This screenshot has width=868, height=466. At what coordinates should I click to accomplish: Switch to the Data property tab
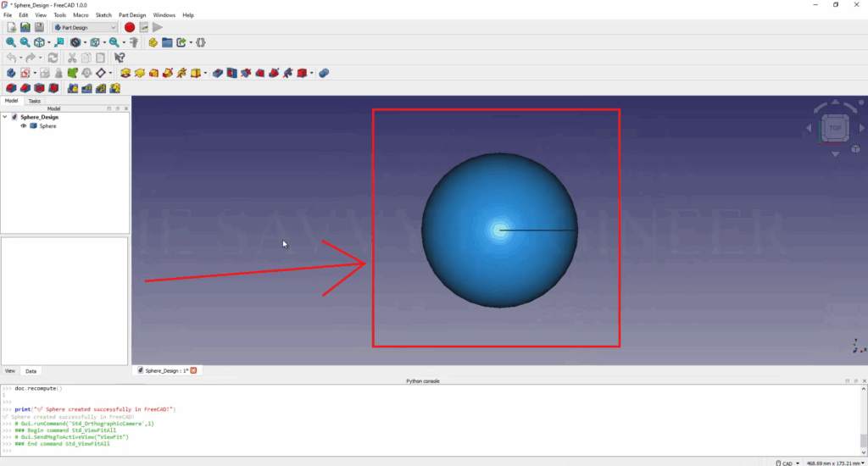tap(31, 371)
